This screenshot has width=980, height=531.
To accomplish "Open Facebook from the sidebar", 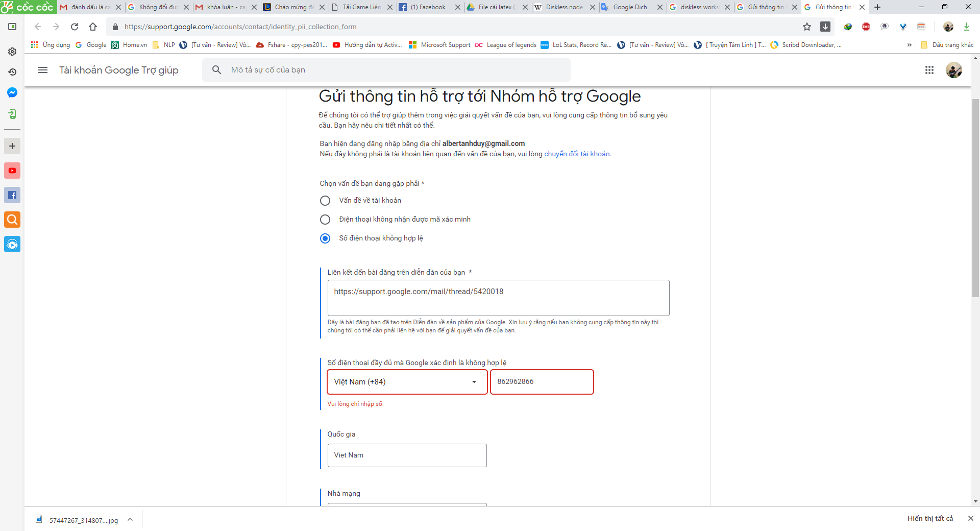I will click(x=12, y=195).
